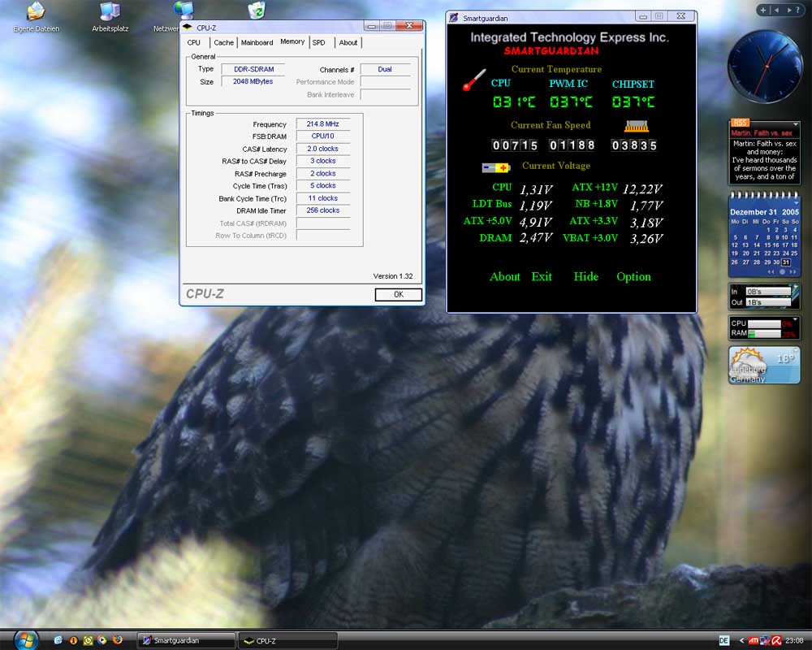
Task: Select day 31 in the calendar gadget
Action: tap(785, 262)
